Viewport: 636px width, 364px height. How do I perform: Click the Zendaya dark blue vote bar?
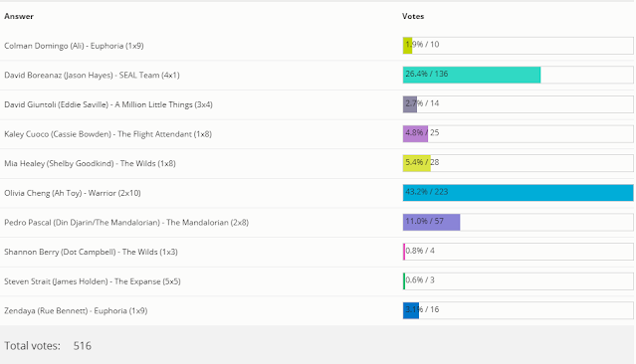tap(411, 310)
